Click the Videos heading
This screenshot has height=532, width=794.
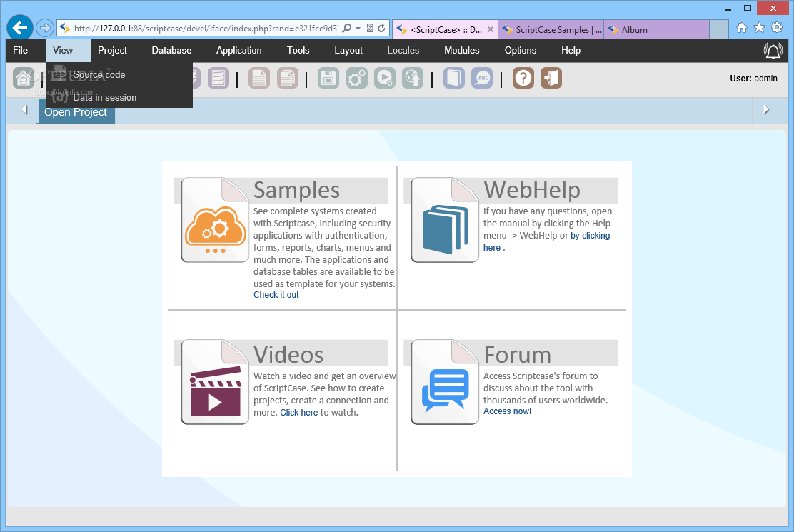(288, 354)
